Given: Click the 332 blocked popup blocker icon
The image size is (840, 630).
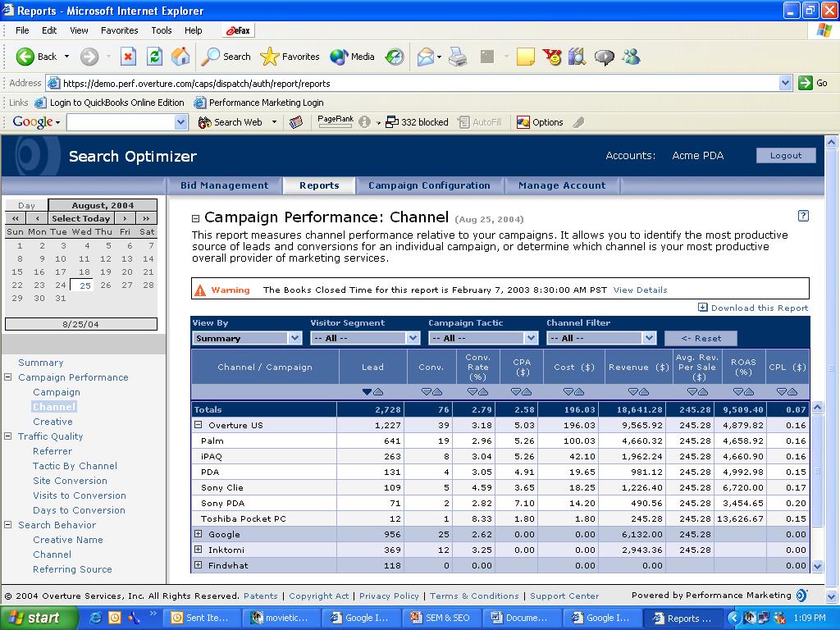Looking at the screenshot, I should [x=418, y=122].
